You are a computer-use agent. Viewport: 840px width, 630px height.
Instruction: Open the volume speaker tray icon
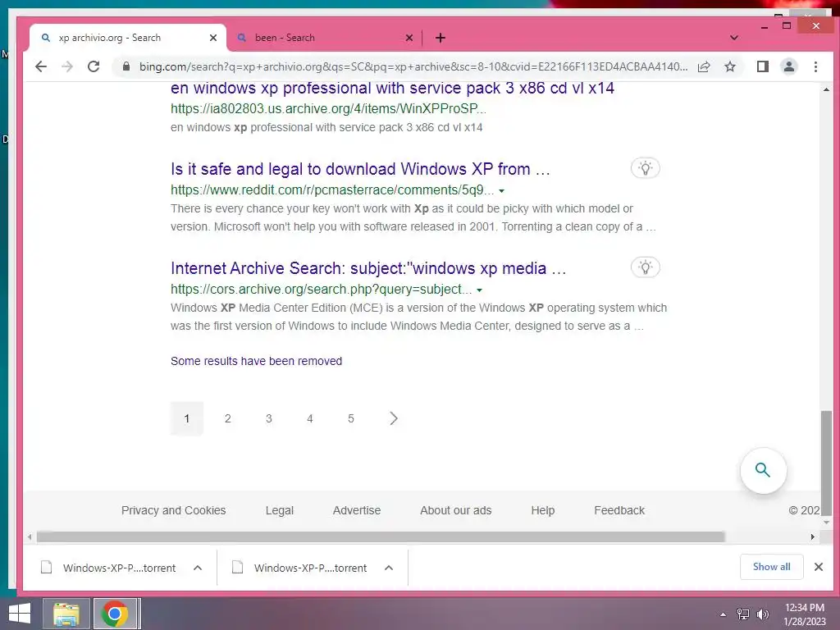click(762, 614)
